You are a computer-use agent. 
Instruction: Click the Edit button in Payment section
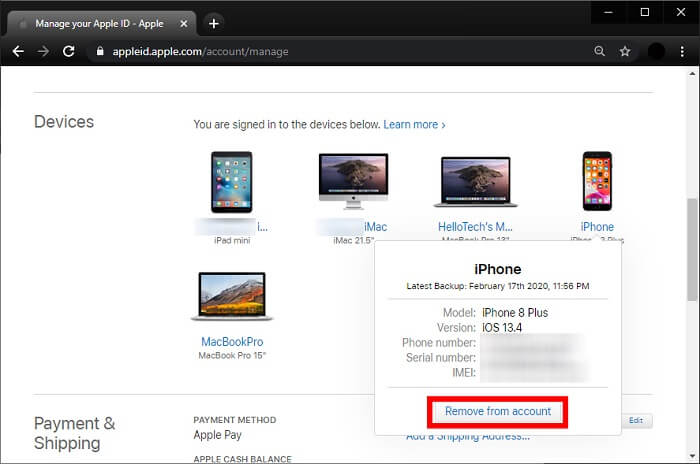click(x=636, y=421)
